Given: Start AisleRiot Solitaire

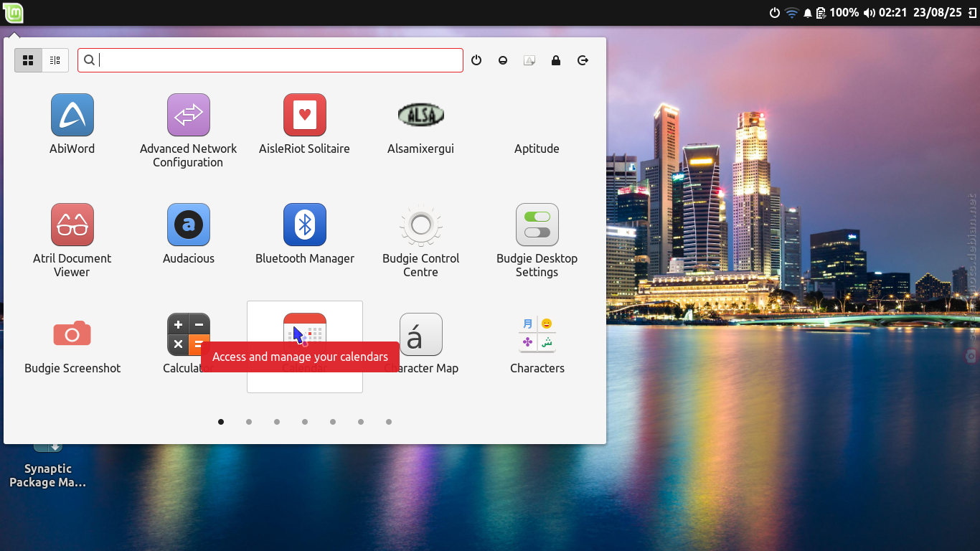Looking at the screenshot, I should point(304,126).
